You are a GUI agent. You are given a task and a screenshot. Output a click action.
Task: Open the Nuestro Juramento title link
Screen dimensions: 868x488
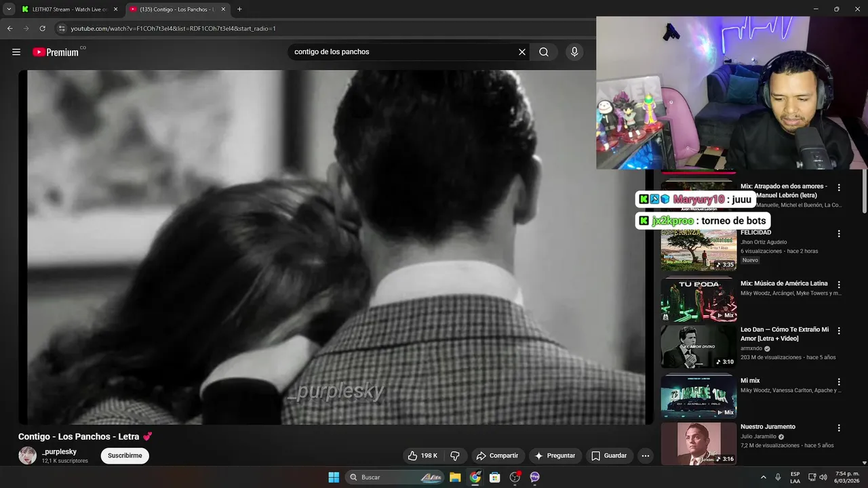[768, 426]
